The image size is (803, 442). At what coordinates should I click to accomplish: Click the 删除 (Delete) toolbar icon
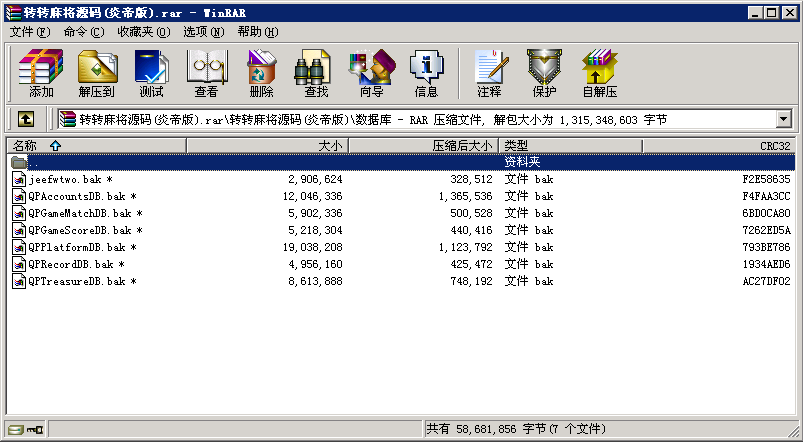[x=261, y=74]
